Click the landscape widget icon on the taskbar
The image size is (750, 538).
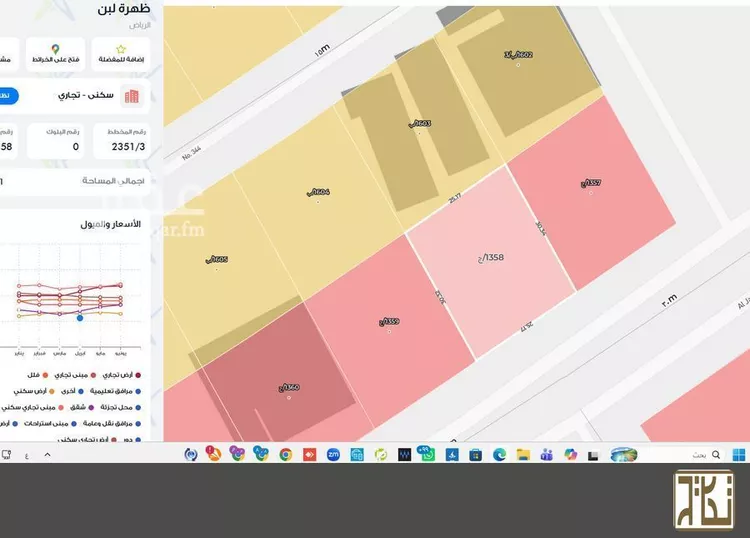coord(624,454)
